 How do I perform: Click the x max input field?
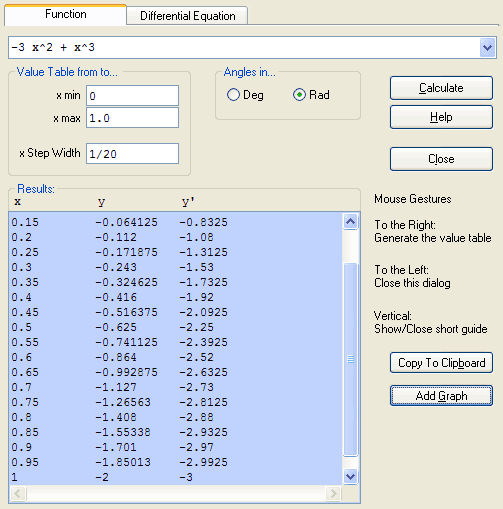coord(132,118)
